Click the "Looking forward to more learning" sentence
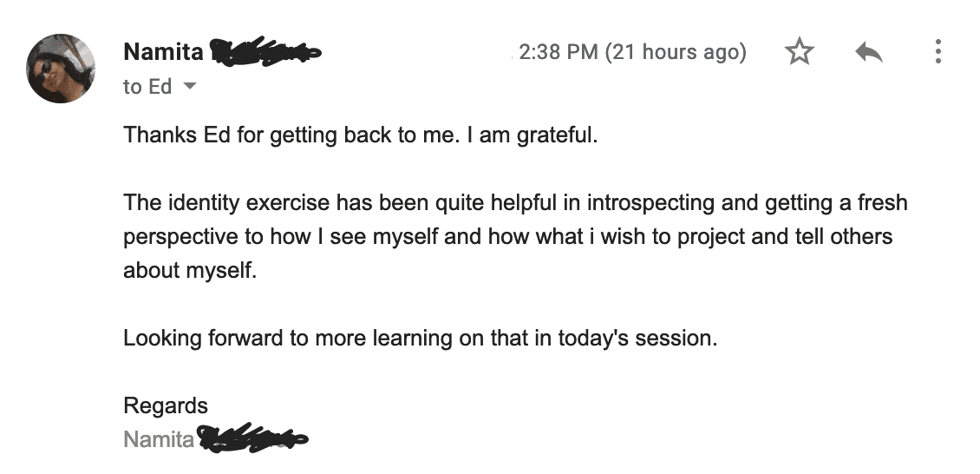 click(x=420, y=339)
